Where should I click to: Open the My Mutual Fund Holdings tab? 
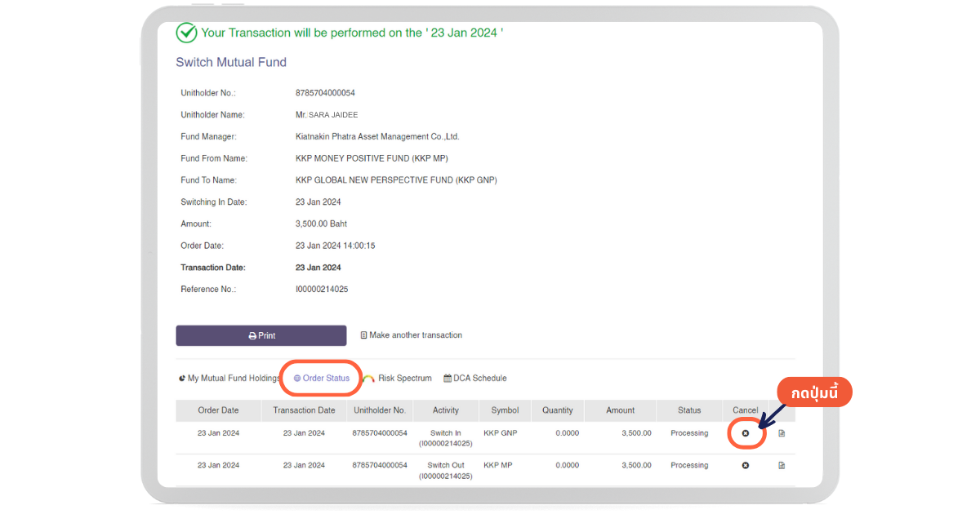229,379
